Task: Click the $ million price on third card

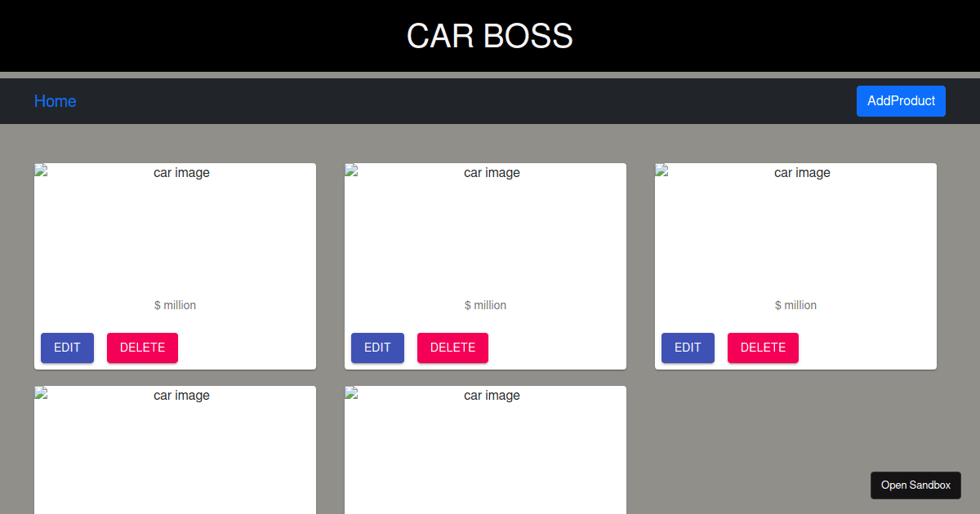Action: (x=795, y=305)
